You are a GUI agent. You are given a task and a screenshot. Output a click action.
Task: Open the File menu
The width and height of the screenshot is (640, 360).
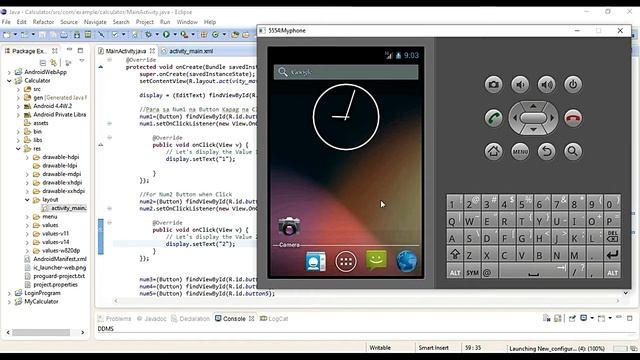click(x=6, y=22)
